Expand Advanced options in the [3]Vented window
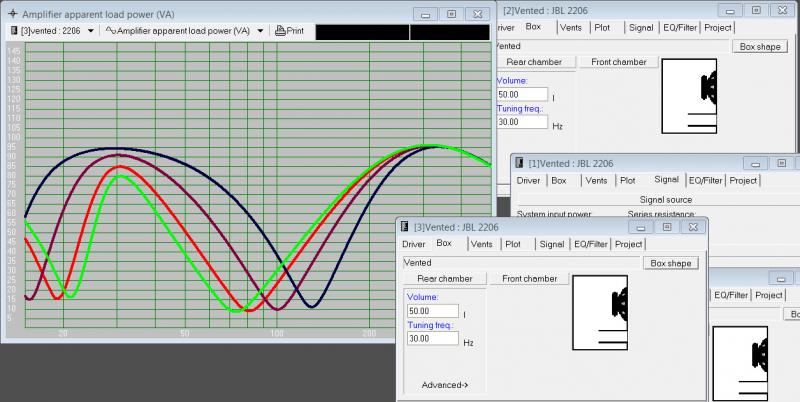Image resolution: width=800 pixels, height=402 pixels. pos(445,385)
